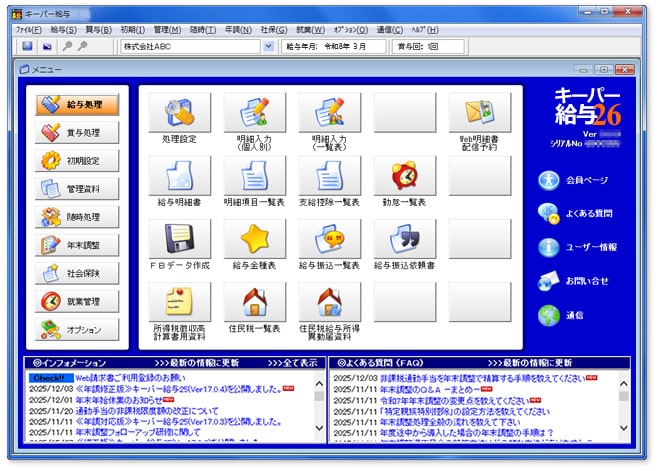
Task: Open 年末調整のQ&A -まとめ- link
Action: click(431, 389)
